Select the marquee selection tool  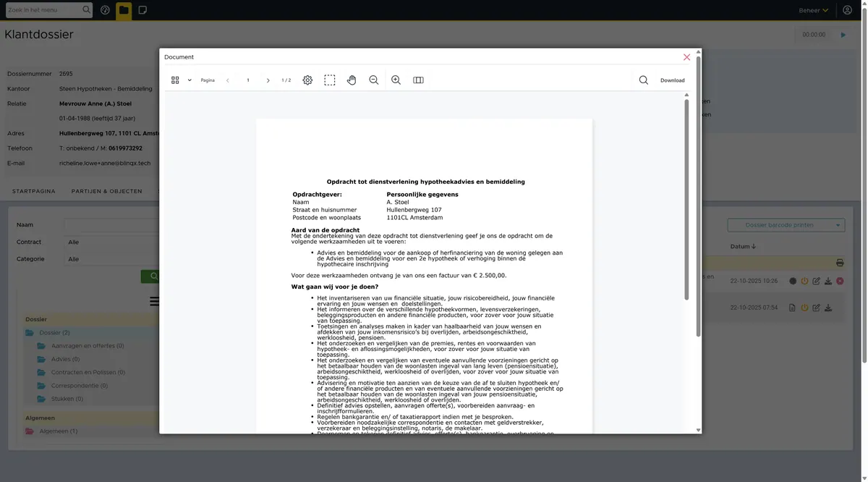point(330,80)
